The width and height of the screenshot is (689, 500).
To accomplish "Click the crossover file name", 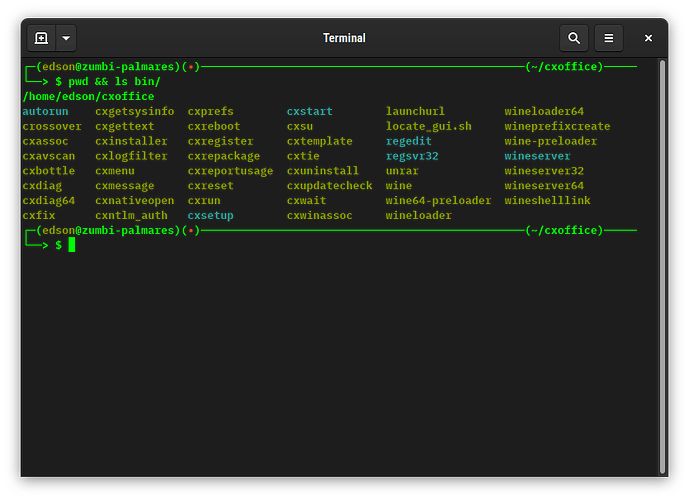I will (52, 126).
